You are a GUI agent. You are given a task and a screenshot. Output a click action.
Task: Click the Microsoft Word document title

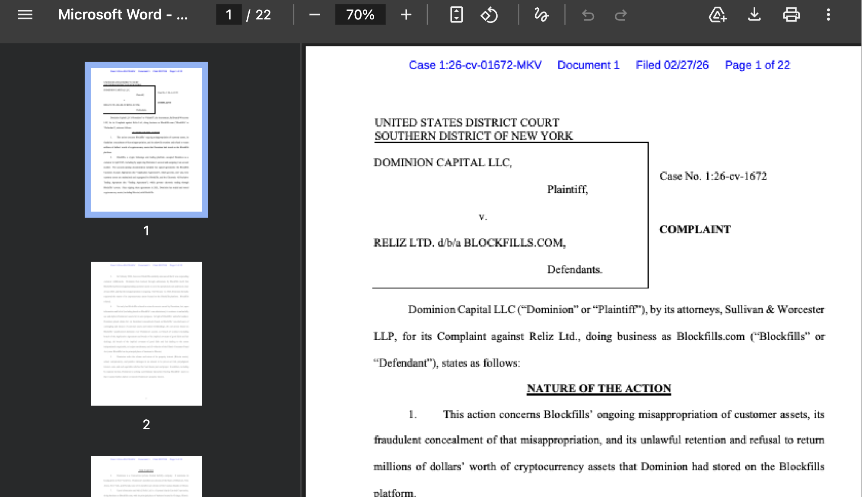pyautogui.click(x=123, y=15)
